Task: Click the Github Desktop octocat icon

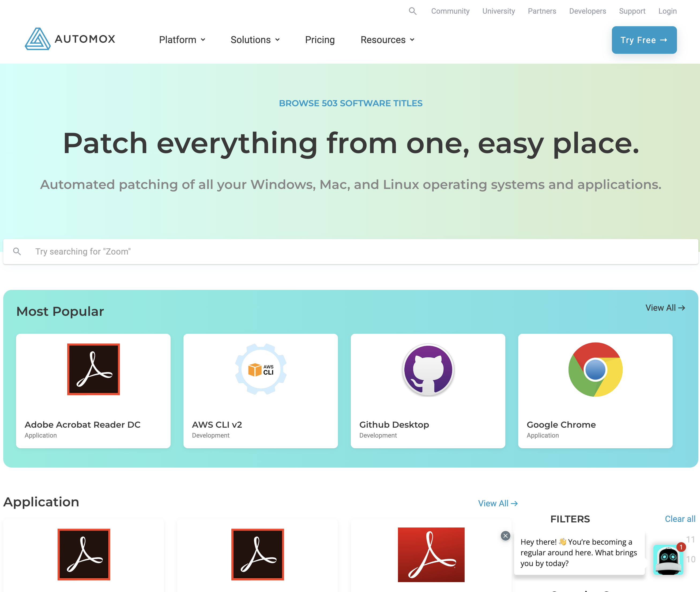Action: click(428, 369)
